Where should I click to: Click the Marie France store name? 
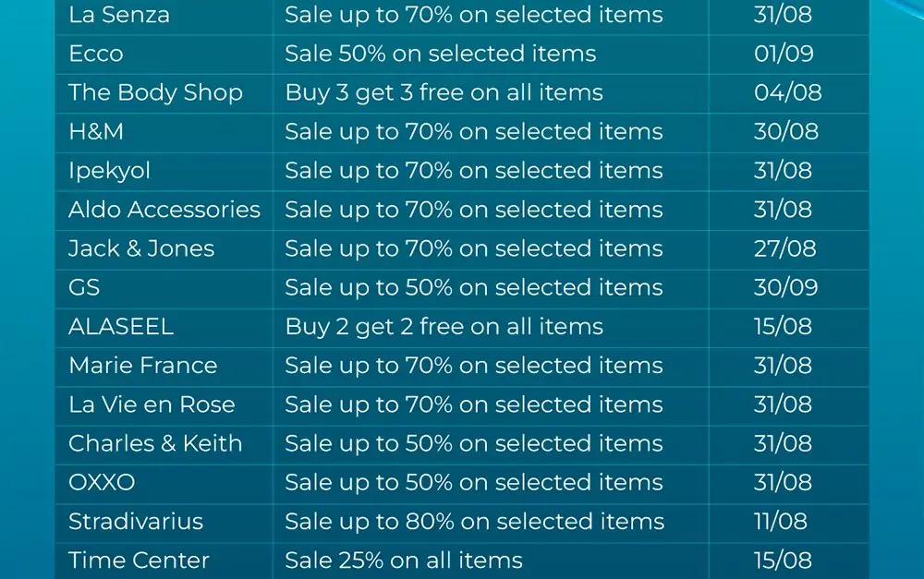(143, 366)
